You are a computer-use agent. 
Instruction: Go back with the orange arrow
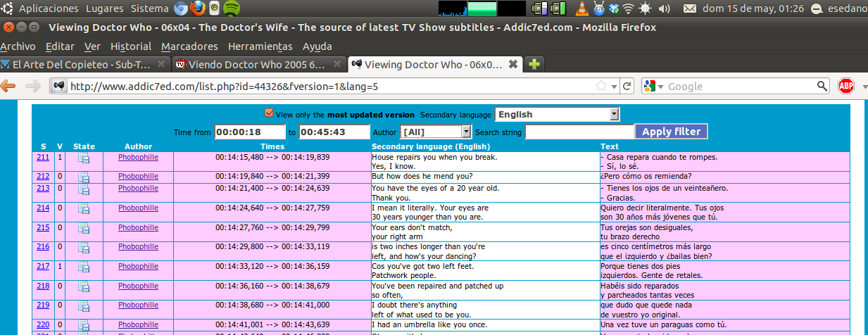8,86
